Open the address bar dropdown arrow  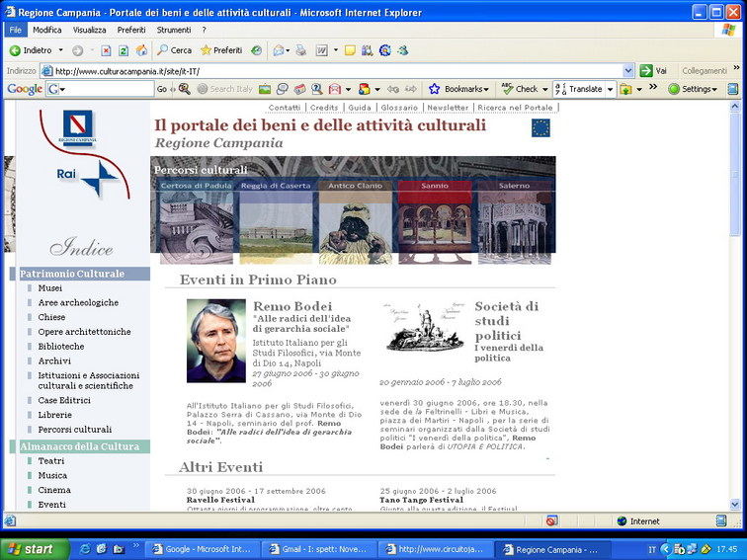coord(628,71)
